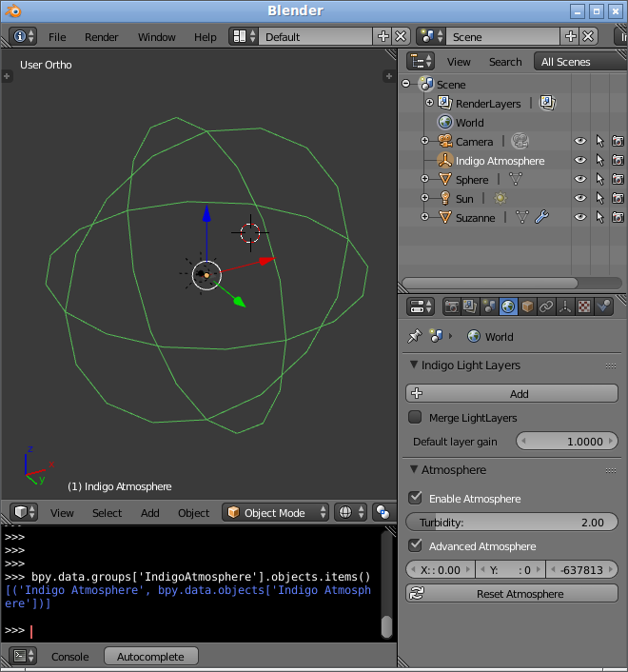The width and height of the screenshot is (628, 672).
Task: Click the Turbidity slider
Action: coord(512,523)
